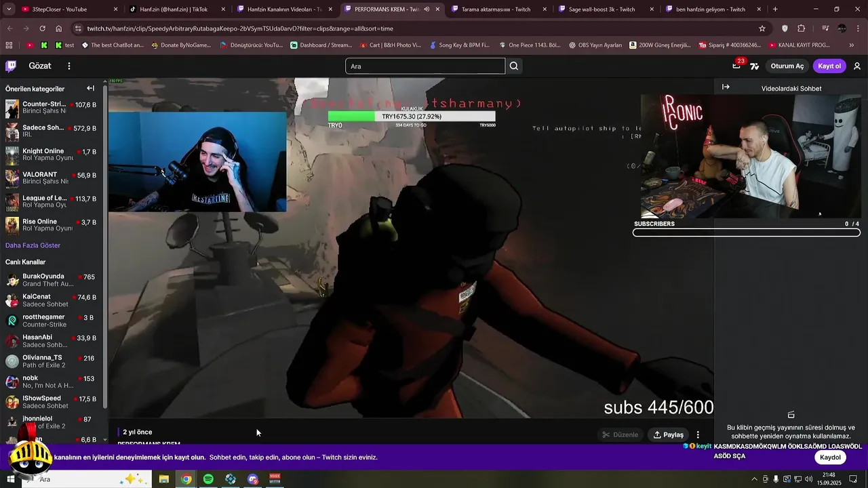Click the sidebar vertical scrollbar

(x=104, y=247)
